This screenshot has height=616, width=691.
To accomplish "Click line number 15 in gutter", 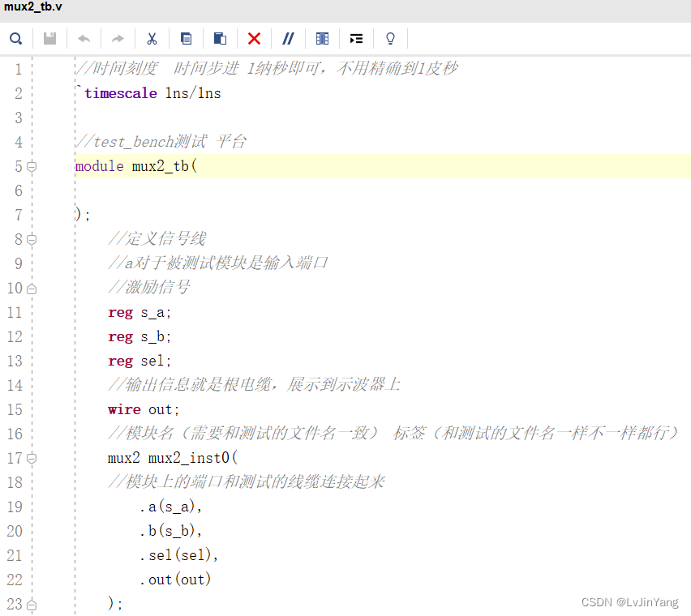I will point(15,410).
